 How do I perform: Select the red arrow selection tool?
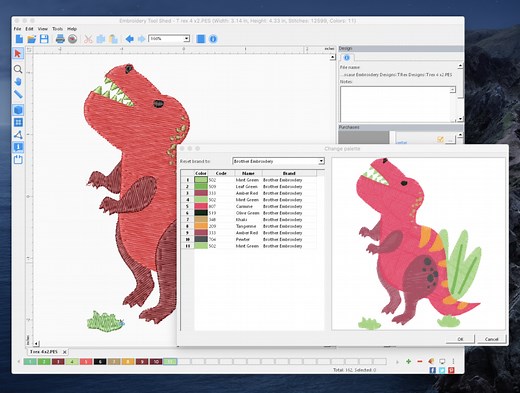pos(18,53)
